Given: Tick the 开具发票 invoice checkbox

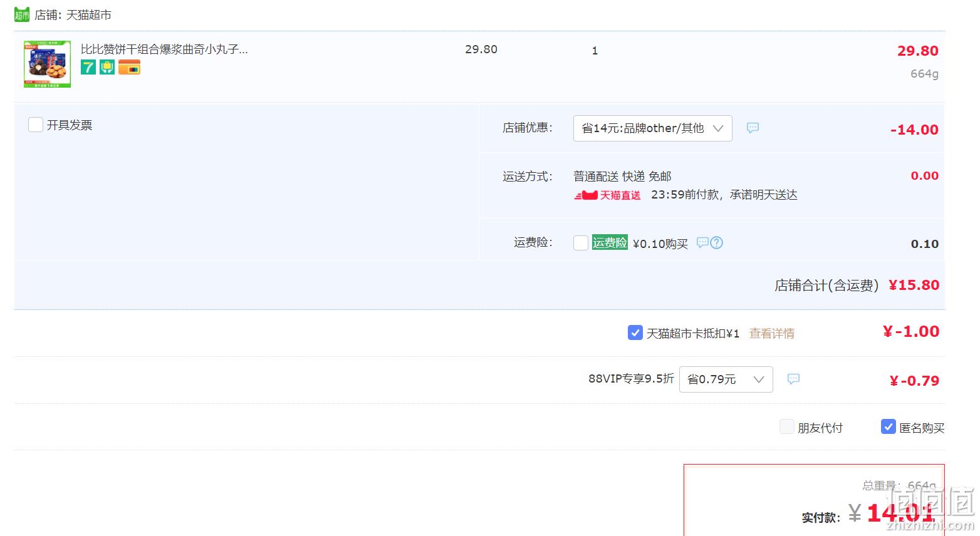Looking at the screenshot, I should point(36,125).
